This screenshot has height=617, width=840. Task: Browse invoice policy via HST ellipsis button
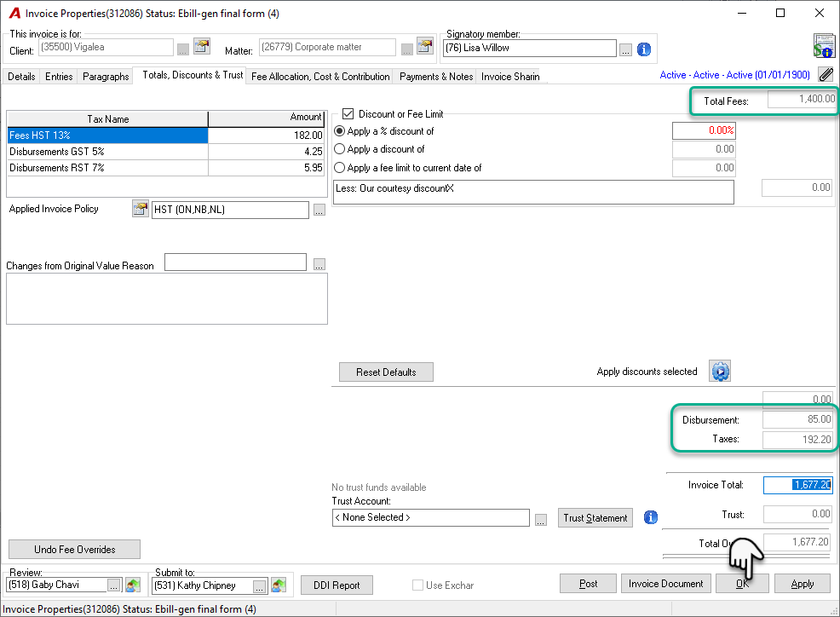319,210
